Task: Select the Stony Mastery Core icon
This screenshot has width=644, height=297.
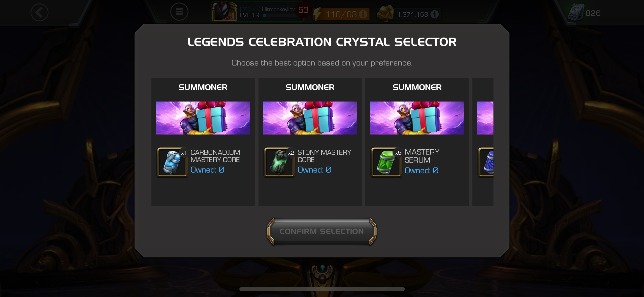Action: (279, 162)
